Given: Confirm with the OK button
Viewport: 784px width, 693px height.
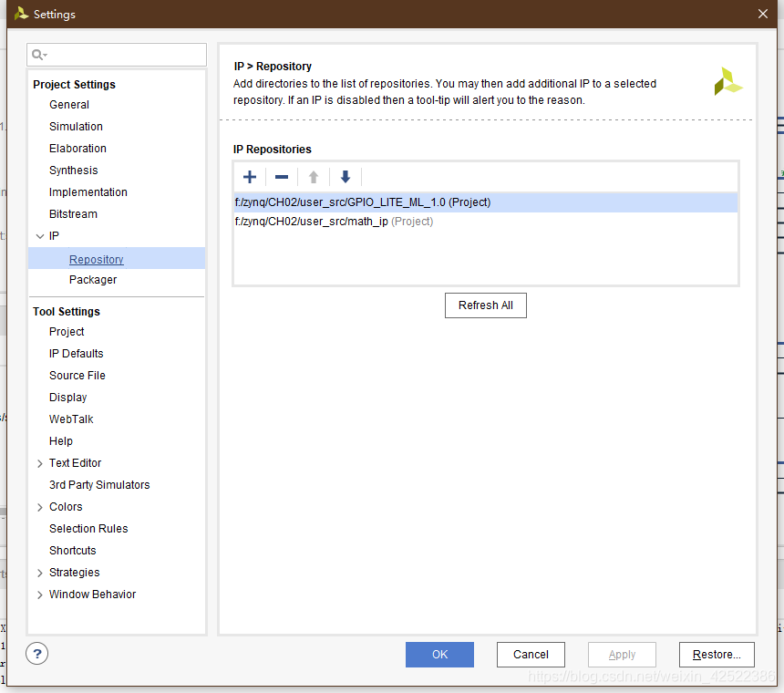Looking at the screenshot, I should click(439, 655).
